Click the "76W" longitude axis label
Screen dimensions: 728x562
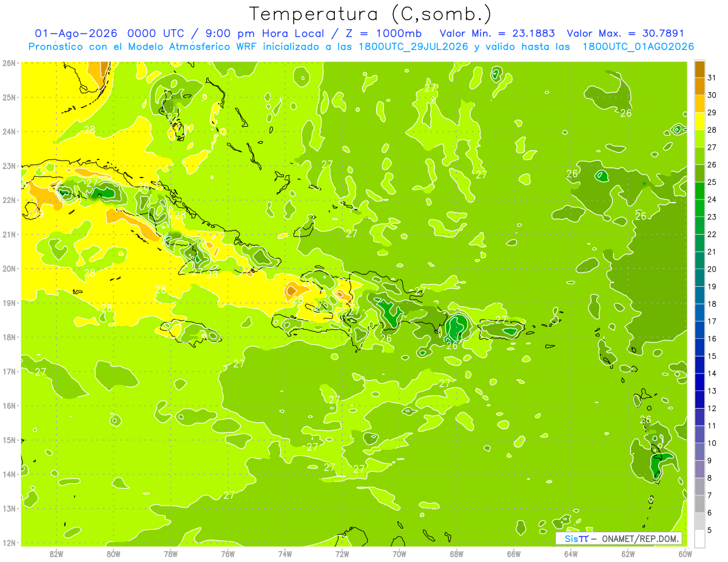(x=228, y=554)
